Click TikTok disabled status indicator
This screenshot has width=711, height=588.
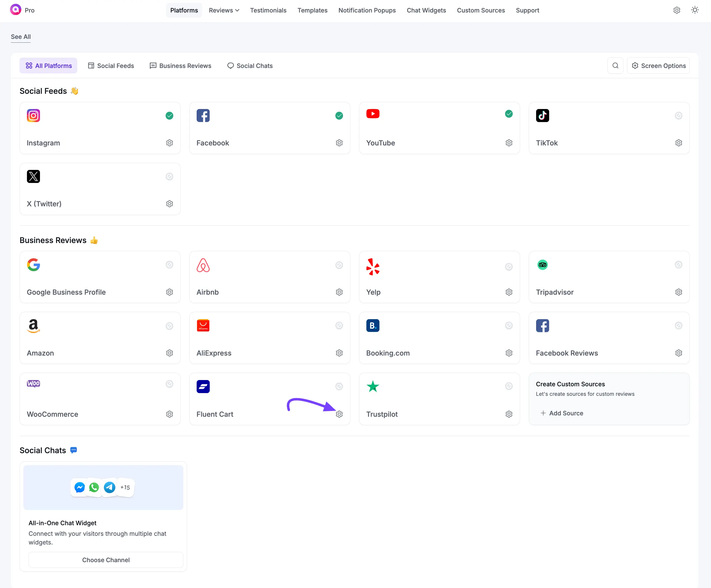pyautogui.click(x=679, y=116)
